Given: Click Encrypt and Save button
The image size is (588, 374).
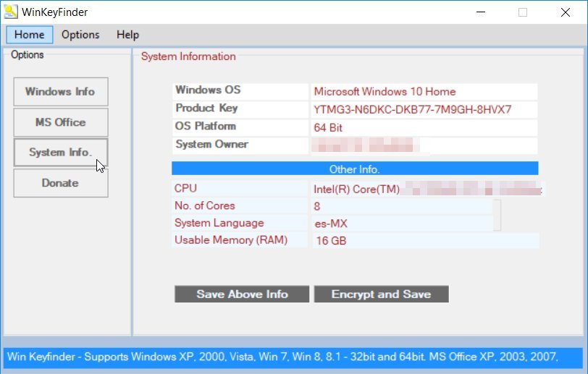Looking at the screenshot, I should (381, 294).
